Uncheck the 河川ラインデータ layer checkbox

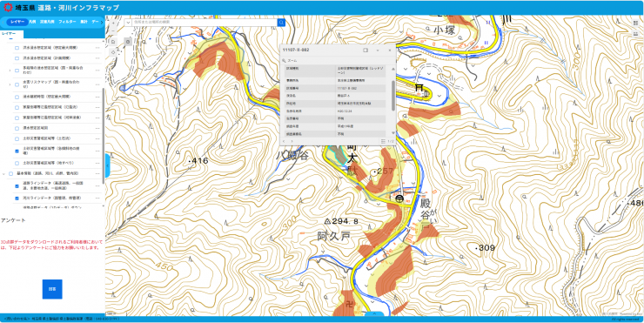click(x=17, y=199)
